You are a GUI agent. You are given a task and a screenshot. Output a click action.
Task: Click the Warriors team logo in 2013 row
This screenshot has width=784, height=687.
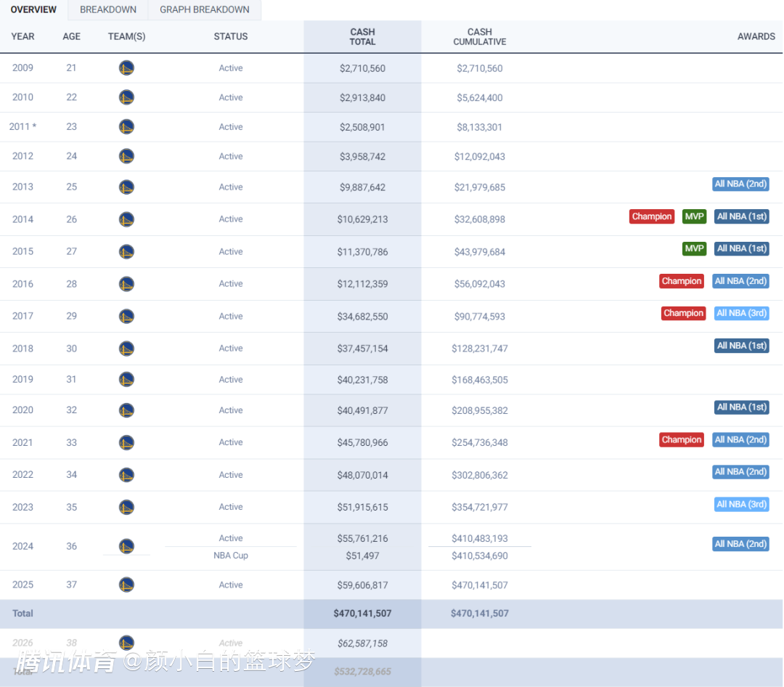[126, 187]
